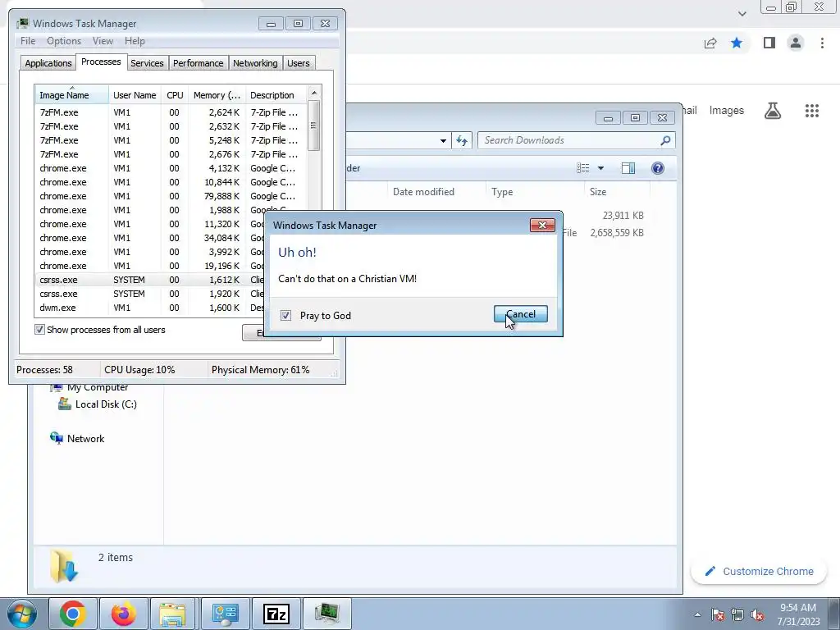The image size is (840, 630).
Task: Select Network in Explorer's navigation pane
Action: point(77,438)
